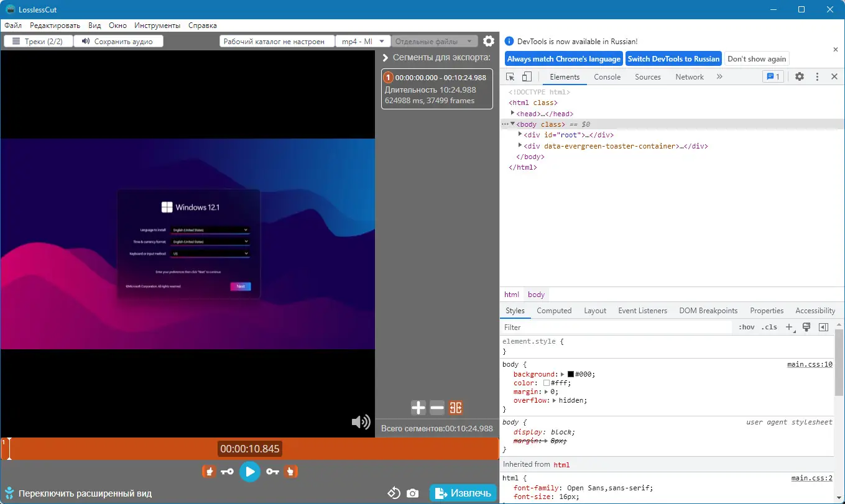This screenshot has height=504, width=845.
Task: Dismiss the DevTools language notification
Action: tap(835, 50)
